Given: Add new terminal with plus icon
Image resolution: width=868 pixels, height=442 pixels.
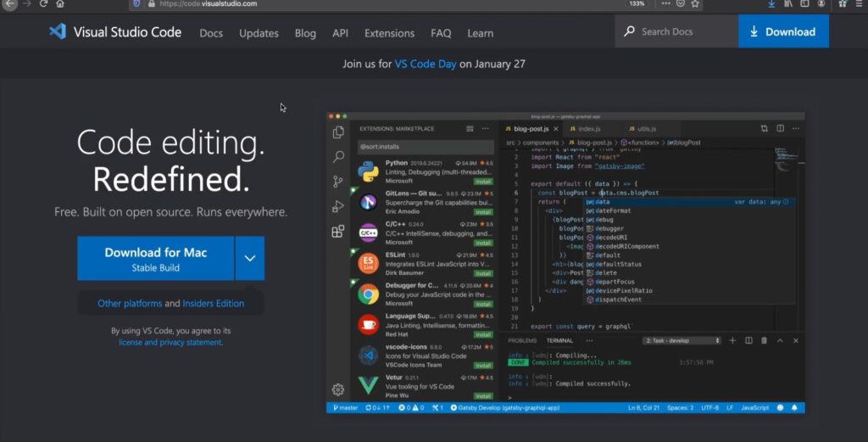Looking at the screenshot, I should pyautogui.click(x=732, y=341).
